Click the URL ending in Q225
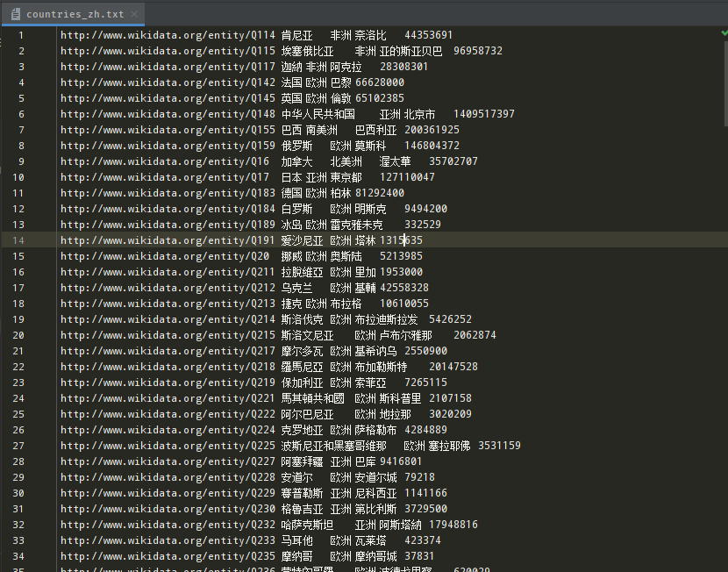 (168, 446)
